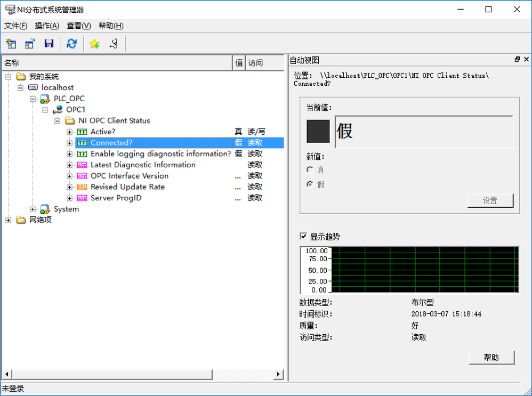
Task: Click the System process icon
Action: pos(45,209)
